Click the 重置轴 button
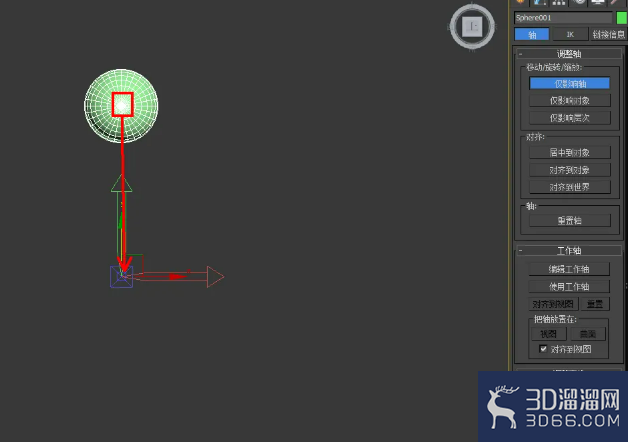 [x=570, y=221]
